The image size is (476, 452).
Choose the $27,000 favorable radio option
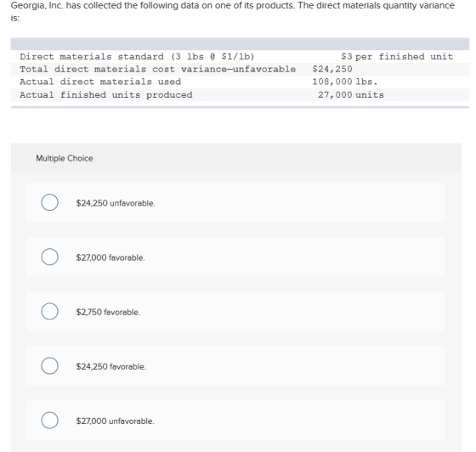coord(50,257)
